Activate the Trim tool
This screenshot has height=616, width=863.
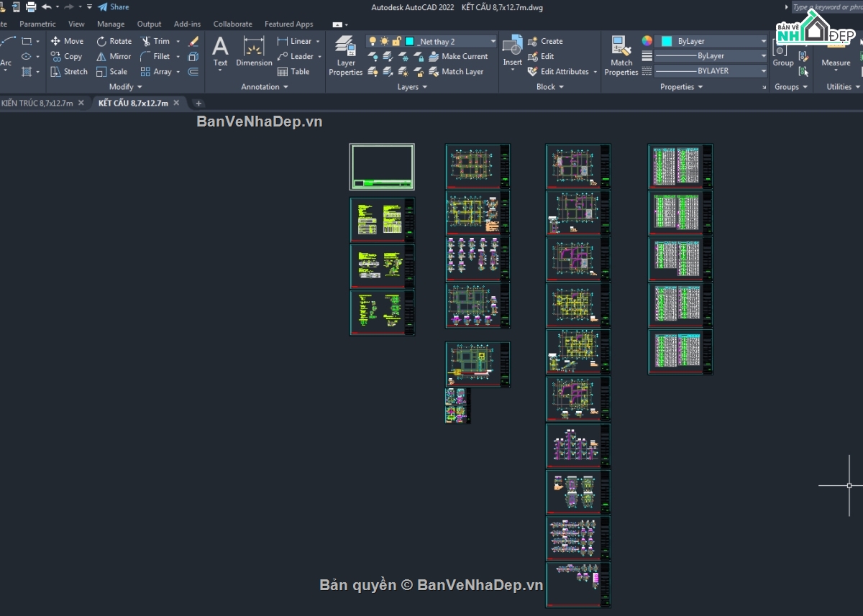[x=160, y=41]
